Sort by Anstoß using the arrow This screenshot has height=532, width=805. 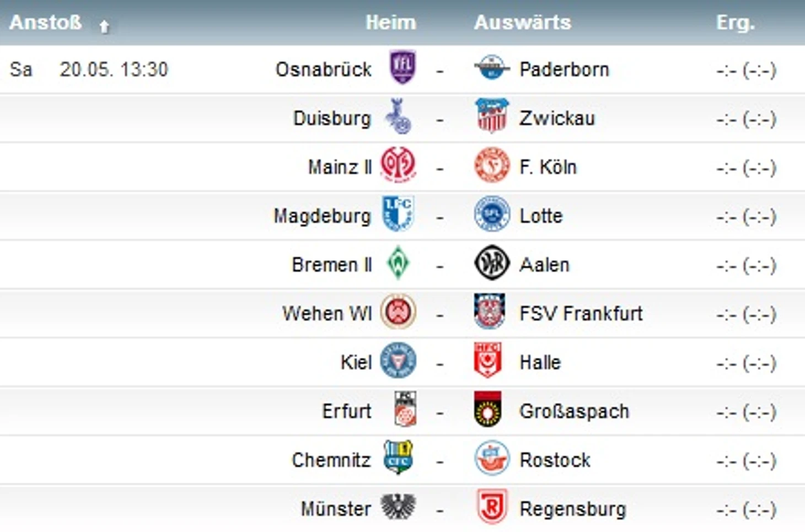tap(104, 25)
